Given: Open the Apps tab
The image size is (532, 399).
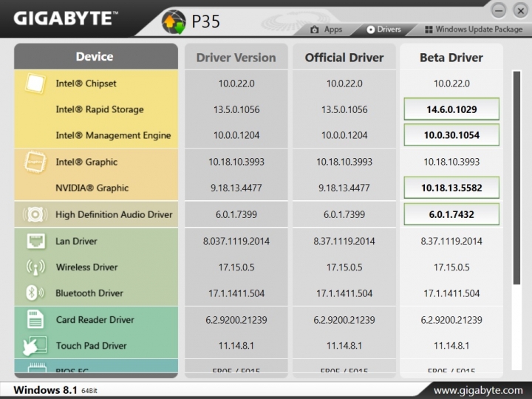Looking at the screenshot, I should click(326, 30).
